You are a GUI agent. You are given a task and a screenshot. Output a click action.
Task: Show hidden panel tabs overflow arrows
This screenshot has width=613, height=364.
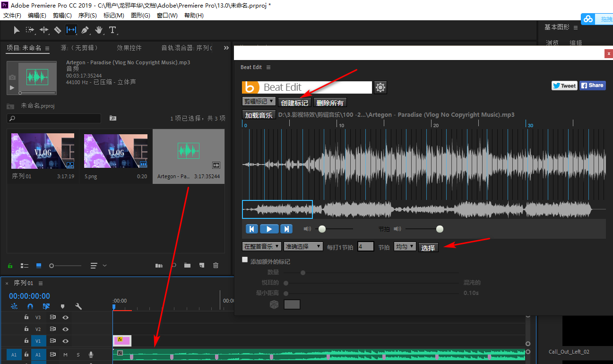(x=226, y=48)
